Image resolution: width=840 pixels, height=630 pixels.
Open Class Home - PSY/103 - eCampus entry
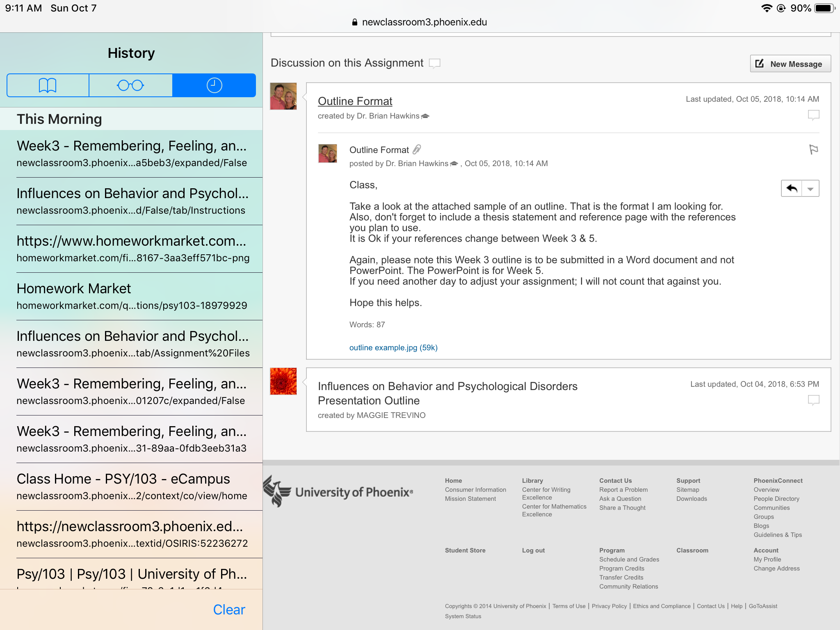click(x=131, y=487)
